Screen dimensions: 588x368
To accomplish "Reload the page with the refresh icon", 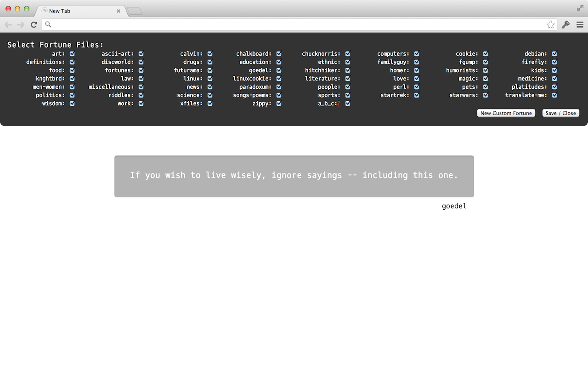I will 34,25.
